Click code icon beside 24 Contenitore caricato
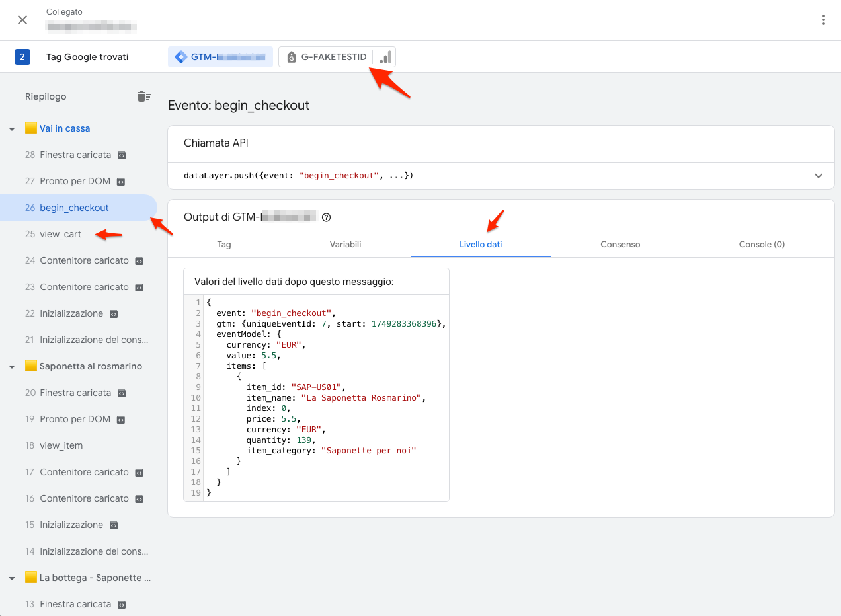Screen dimensions: 841x616 point(140,261)
